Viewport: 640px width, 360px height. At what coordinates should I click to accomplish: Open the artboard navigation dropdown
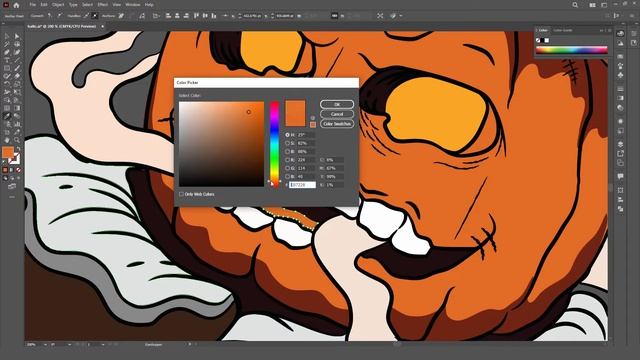point(102,344)
